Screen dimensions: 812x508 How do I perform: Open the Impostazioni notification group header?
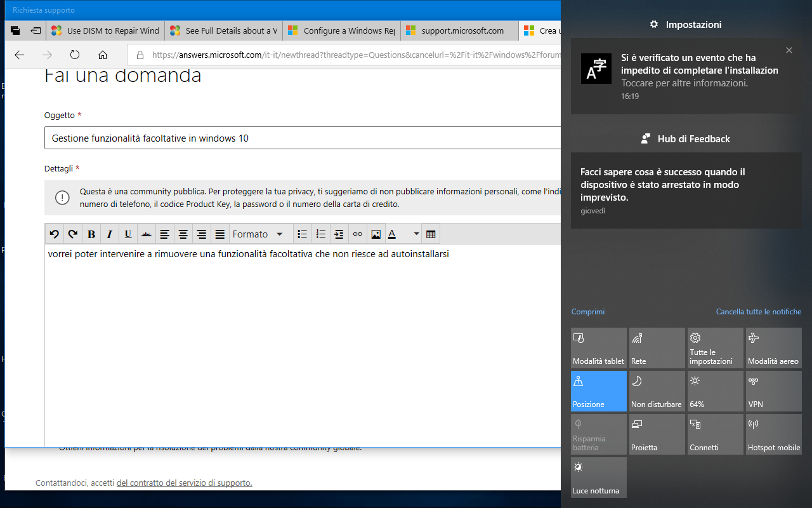(x=686, y=25)
